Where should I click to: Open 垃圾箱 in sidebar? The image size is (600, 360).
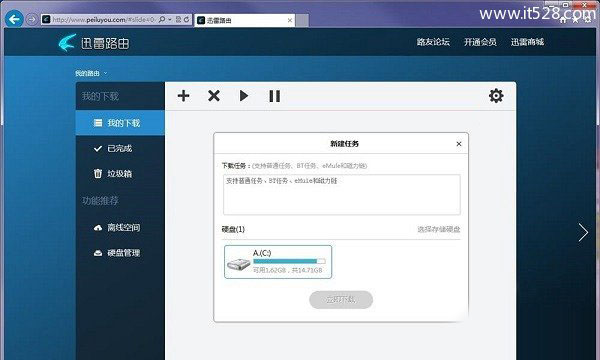120,174
